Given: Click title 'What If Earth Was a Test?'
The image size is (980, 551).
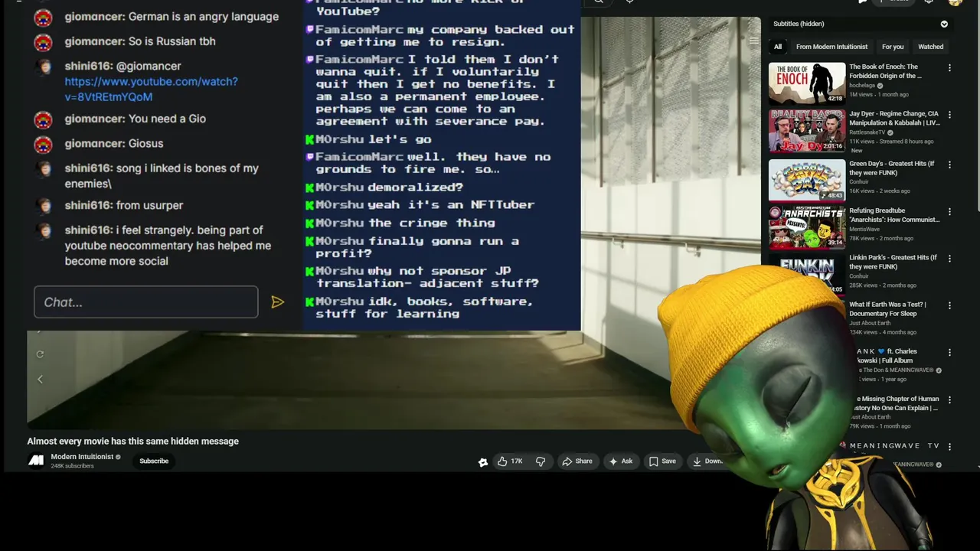Looking at the screenshot, I should [887, 309].
